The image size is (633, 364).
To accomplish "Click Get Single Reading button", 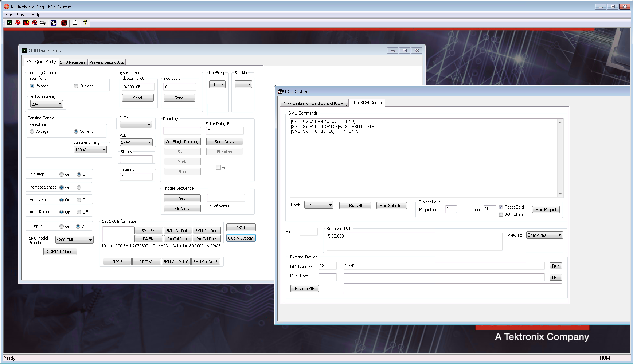I will pyautogui.click(x=182, y=142).
